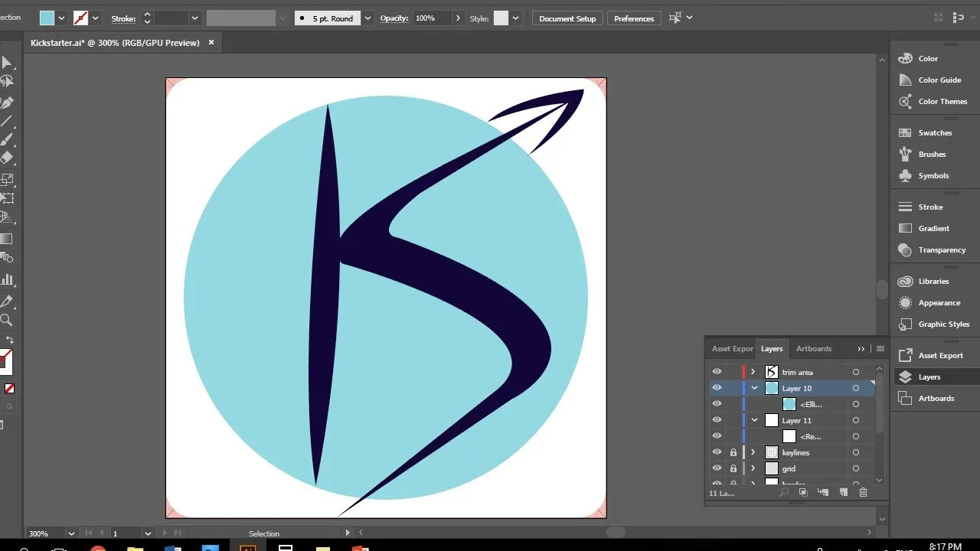Unlock the grid layer
Screen dimensions: 980x551
point(733,468)
